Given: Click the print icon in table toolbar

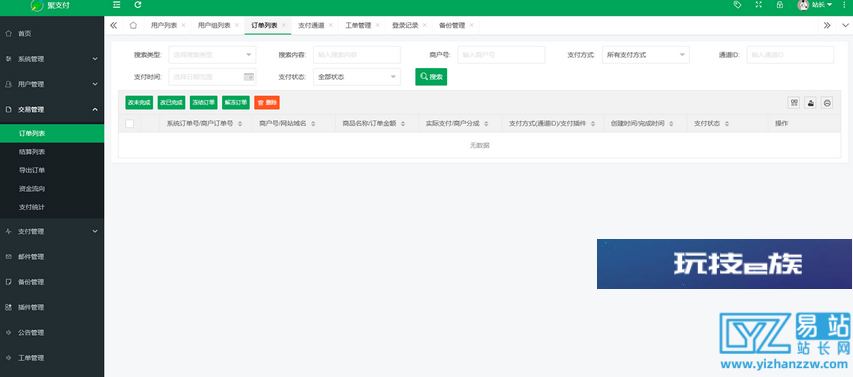Looking at the screenshot, I should [x=827, y=103].
